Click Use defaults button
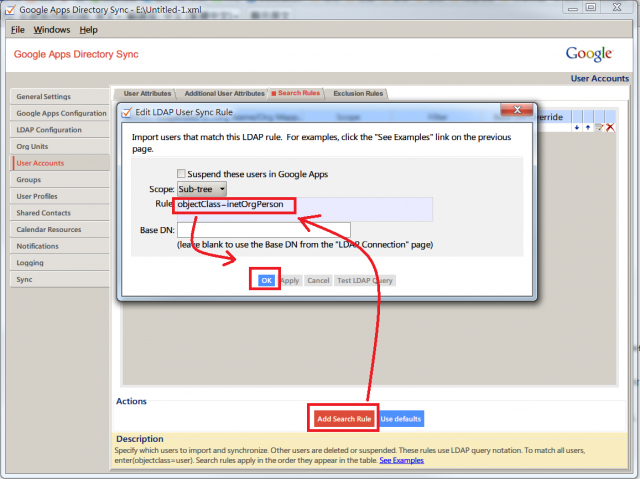 pos(400,419)
